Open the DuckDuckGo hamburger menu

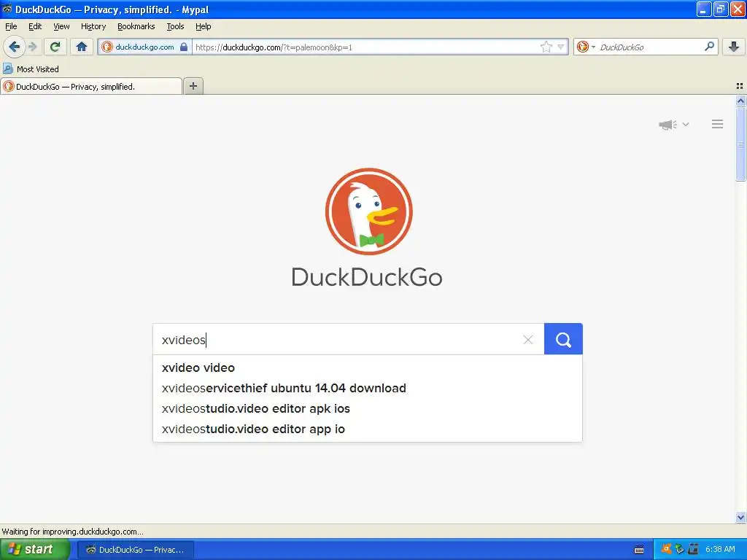tap(718, 124)
